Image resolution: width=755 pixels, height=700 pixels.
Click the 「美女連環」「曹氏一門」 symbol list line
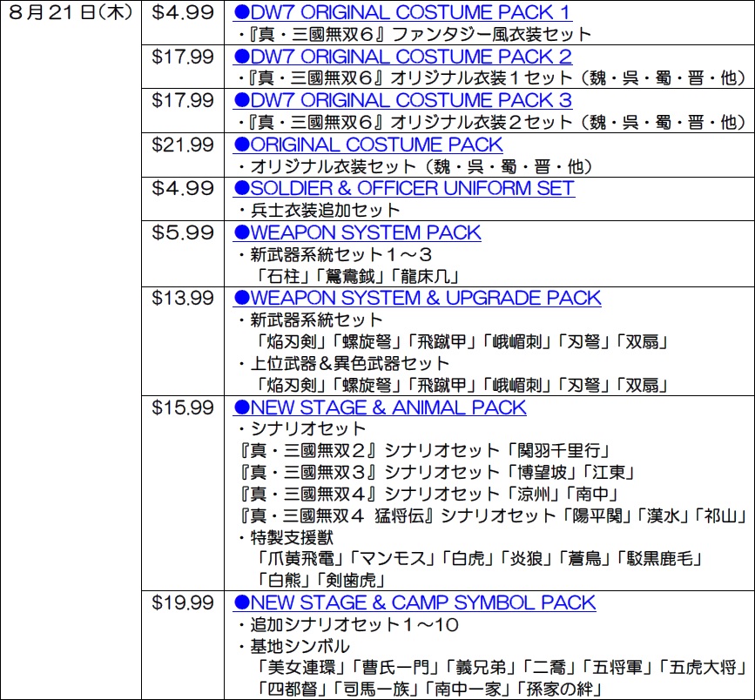pos(501,668)
